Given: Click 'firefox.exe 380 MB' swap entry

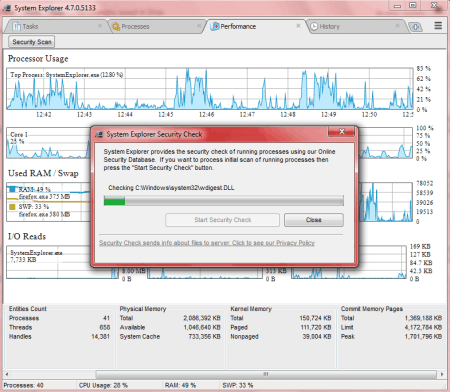Looking at the screenshot, I should point(44,214).
